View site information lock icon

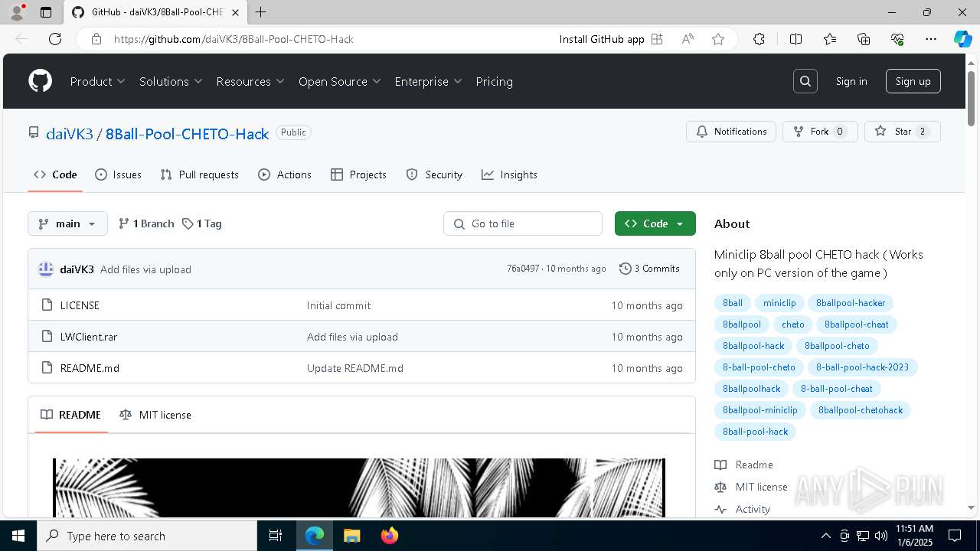coord(96,39)
